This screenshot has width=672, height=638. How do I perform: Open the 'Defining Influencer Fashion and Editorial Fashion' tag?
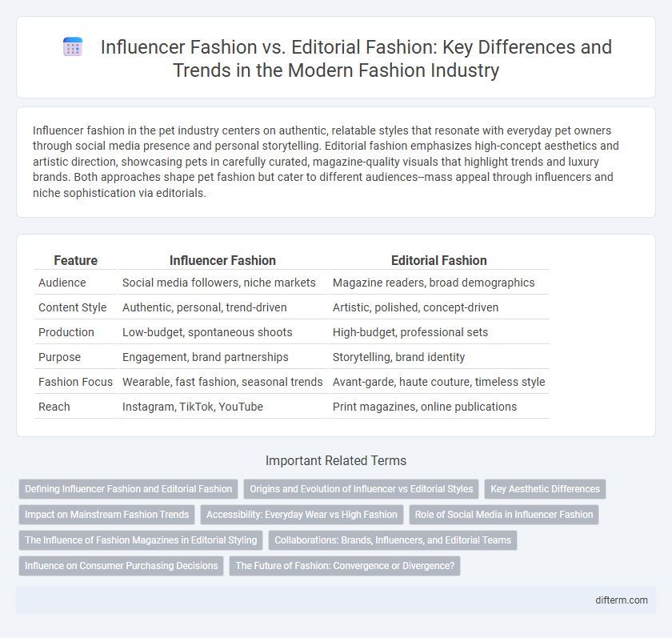coord(128,489)
